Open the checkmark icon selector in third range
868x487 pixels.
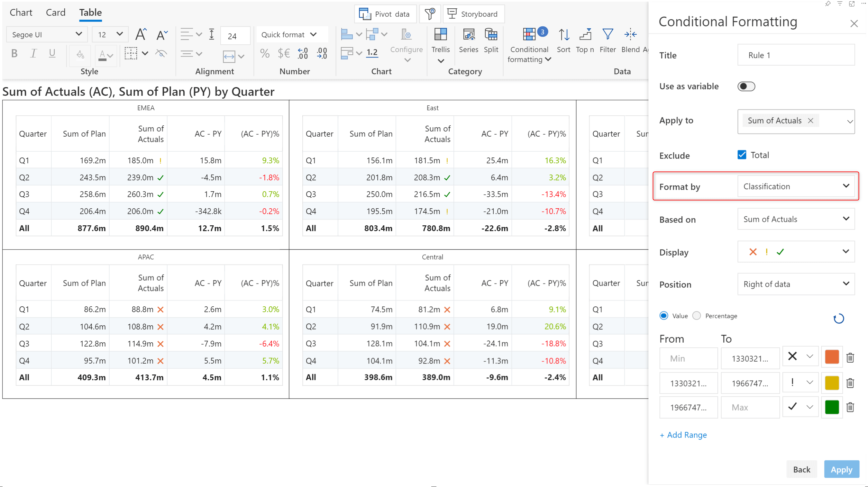[800, 407]
